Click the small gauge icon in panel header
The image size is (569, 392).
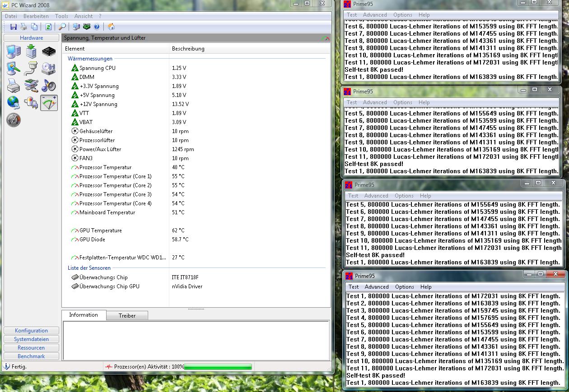click(x=326, y=38)
